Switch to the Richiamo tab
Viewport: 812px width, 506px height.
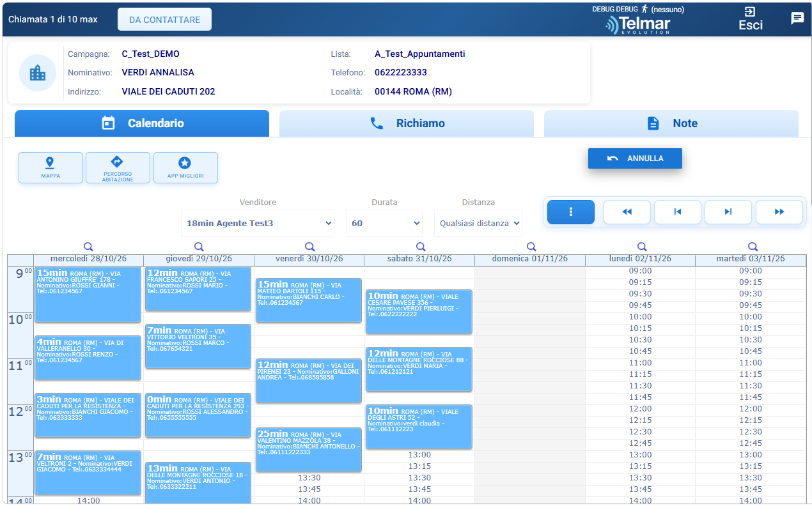pos(407,123)
